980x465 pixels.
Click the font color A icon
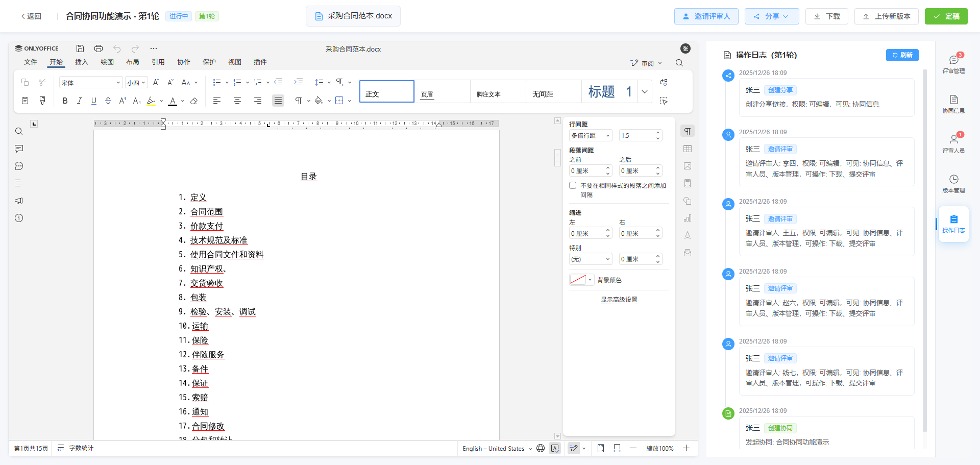coord(173,101)
